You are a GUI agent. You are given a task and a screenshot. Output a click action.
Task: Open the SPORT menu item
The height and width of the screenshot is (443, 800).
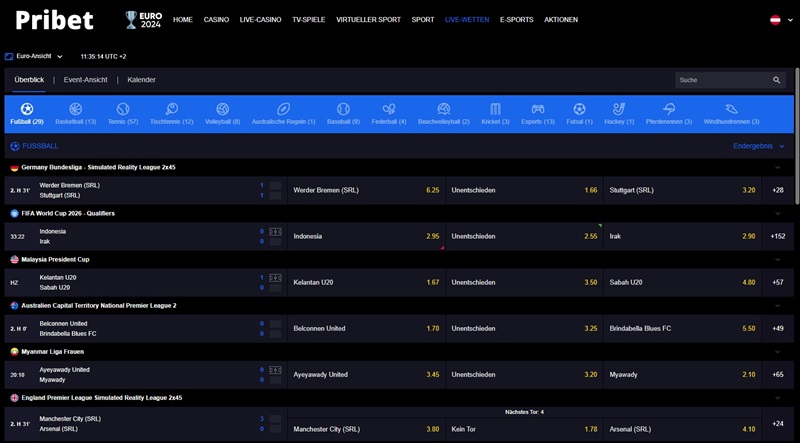coord(423,20)
